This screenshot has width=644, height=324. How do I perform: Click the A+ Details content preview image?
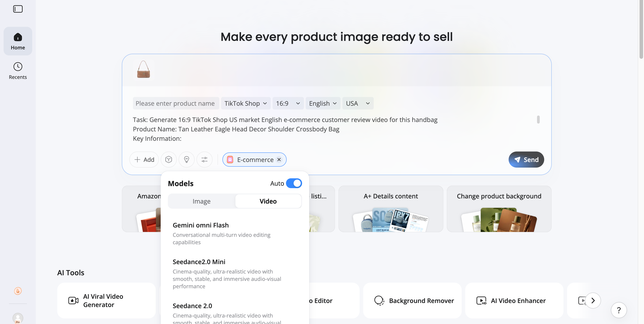[x=391, y=220]
